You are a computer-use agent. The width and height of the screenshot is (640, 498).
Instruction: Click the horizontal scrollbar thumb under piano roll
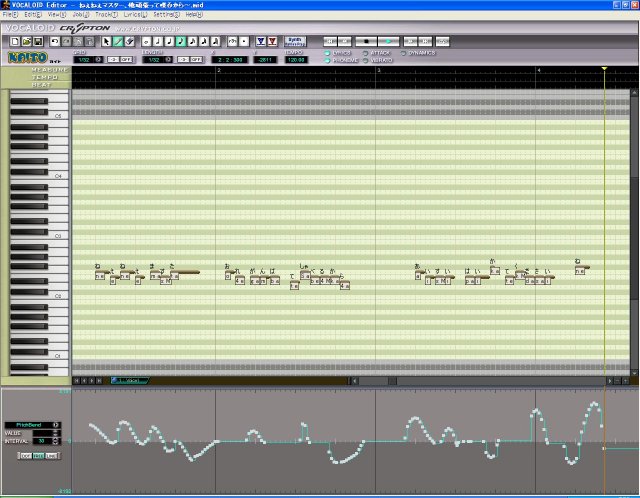coord(392,381)
